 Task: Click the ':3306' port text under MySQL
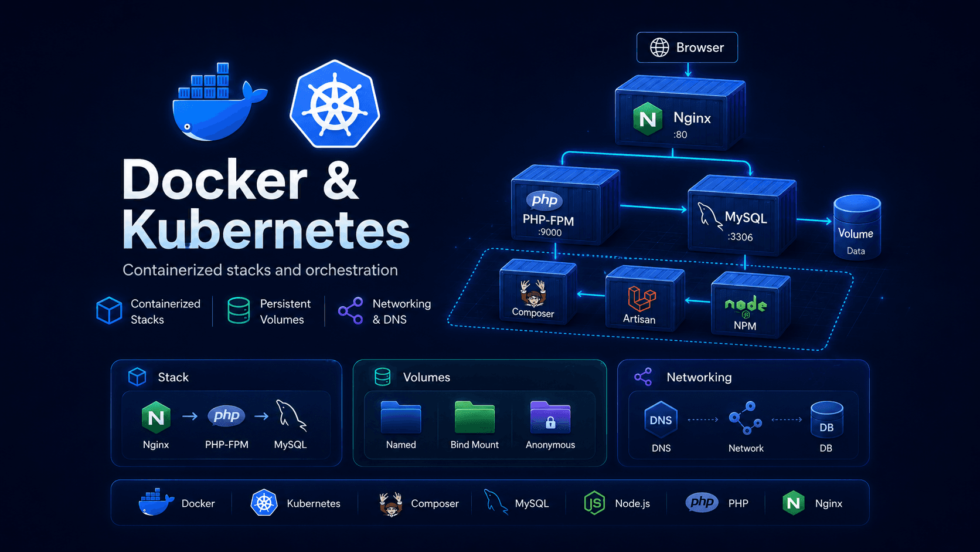pos(740,237)
